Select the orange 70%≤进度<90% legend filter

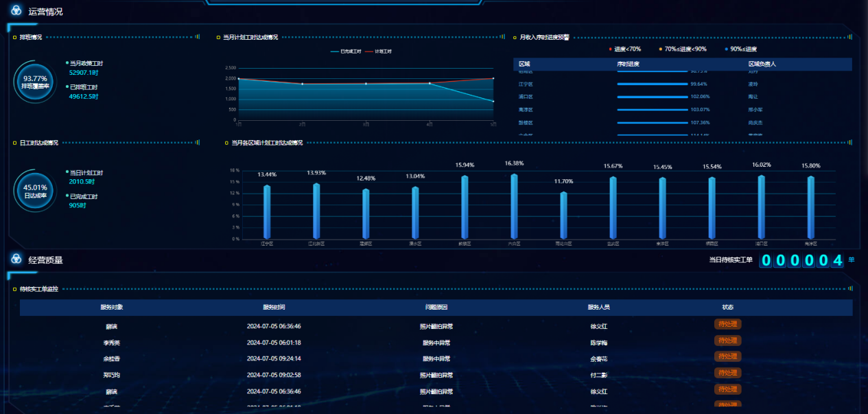(x=683, y=49)
